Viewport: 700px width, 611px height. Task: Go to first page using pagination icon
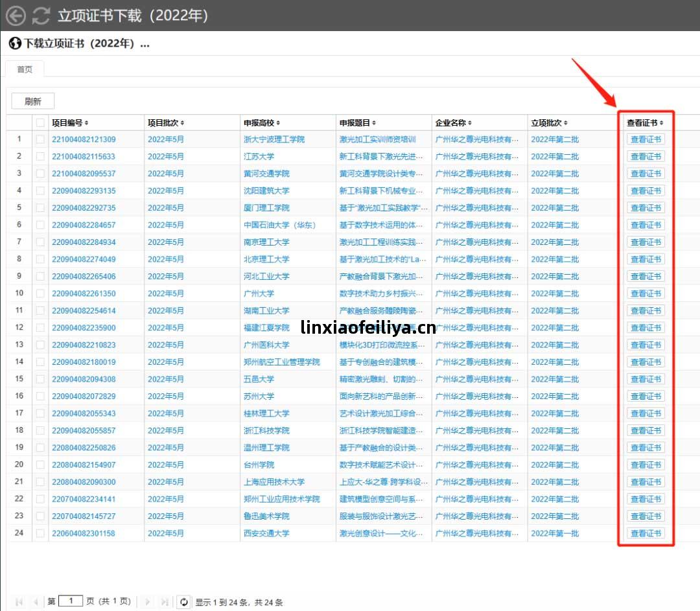point(19,602)
